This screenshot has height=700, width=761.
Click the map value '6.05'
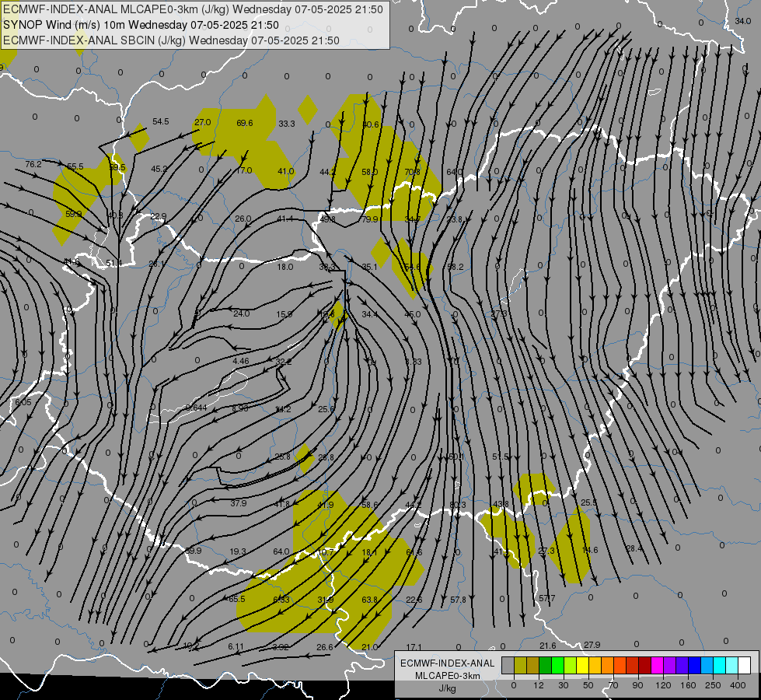[x=23, y=402]
